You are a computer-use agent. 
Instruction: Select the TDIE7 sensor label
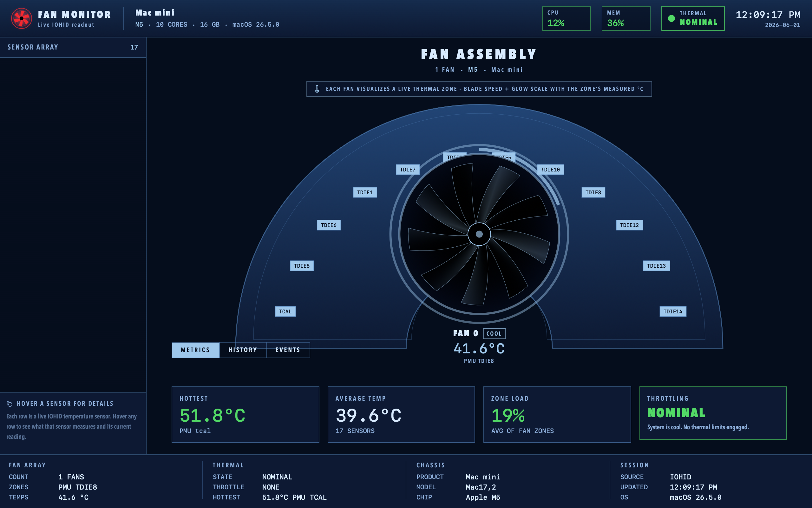[408, 170]
